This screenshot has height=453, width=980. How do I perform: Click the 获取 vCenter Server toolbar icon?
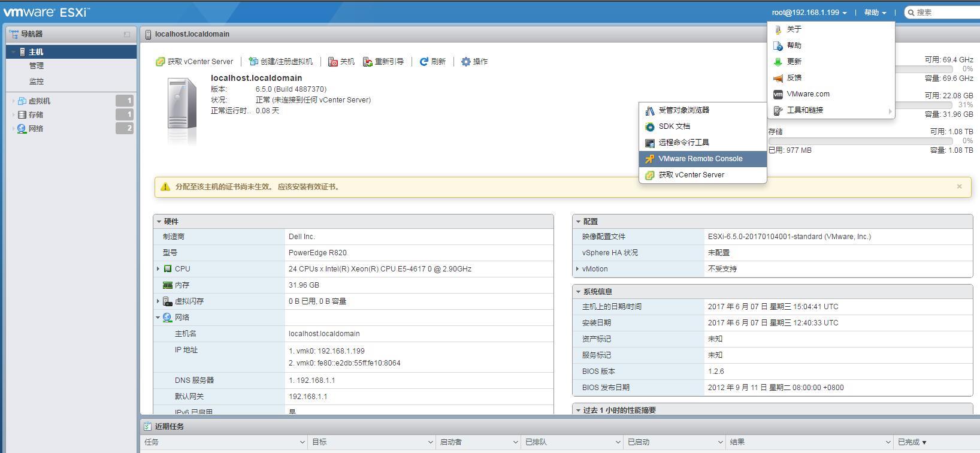[x=161, y=62]
